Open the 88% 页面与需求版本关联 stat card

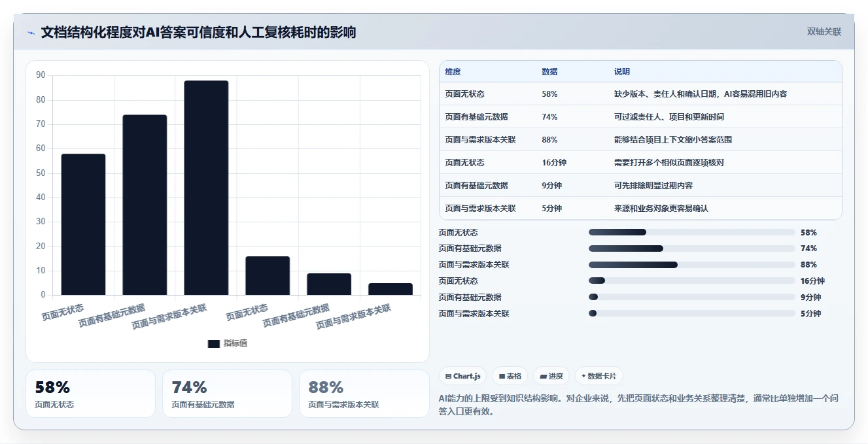click(364, 394)
